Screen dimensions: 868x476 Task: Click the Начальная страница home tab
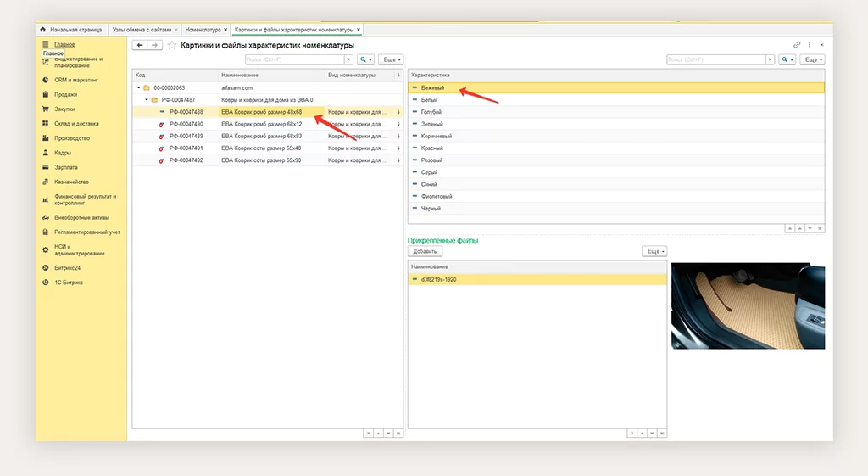pyautogui.click(x=75, y=30)
